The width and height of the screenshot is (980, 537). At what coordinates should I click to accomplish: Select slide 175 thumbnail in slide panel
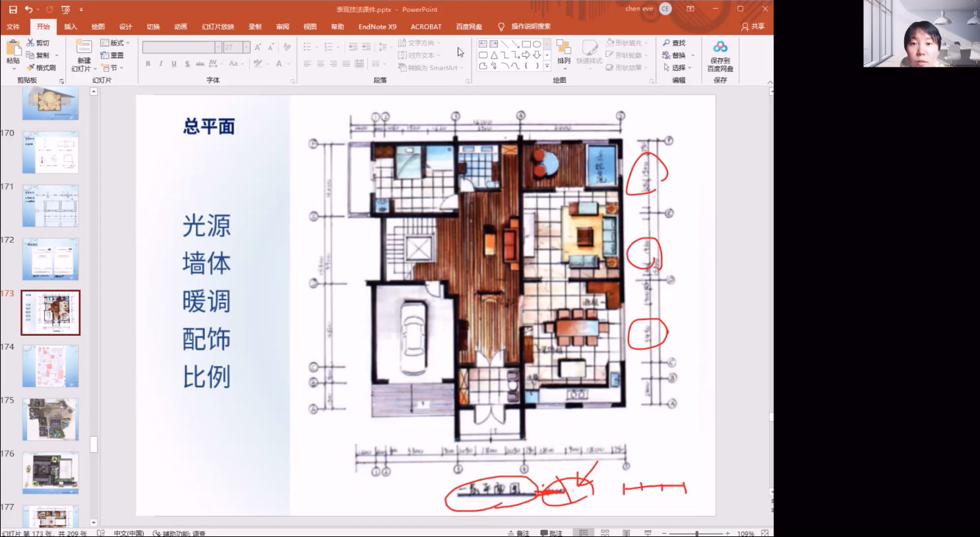coord(50,419)
